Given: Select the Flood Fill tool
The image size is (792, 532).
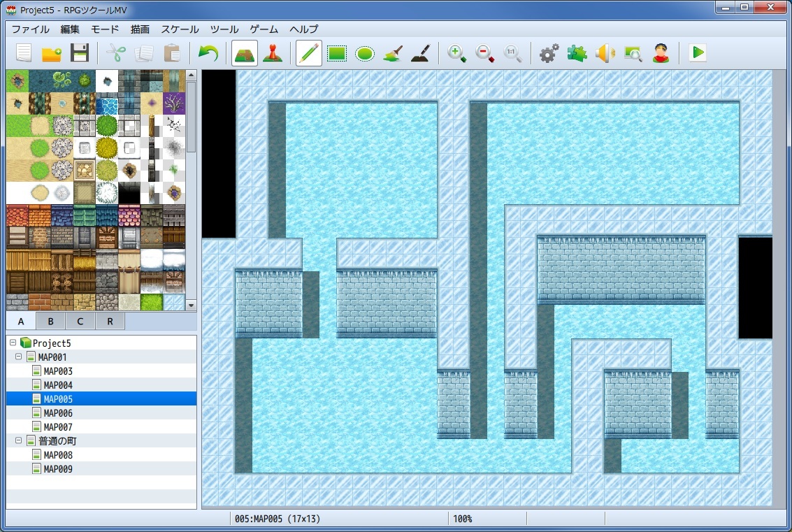Looking at the screenshot, I should [393, 52].
